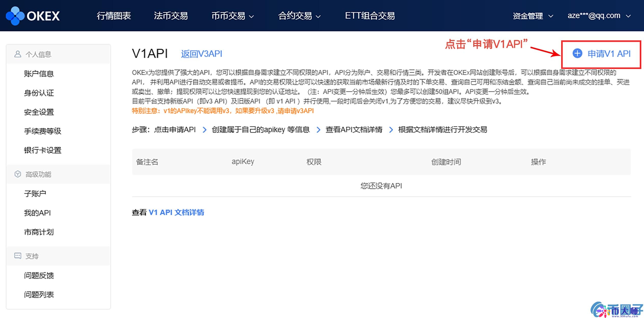This screenshot has width=644, height=318.
Task: Go to 法币交易 in the top navigation
Action: click(x=171, y=16)
